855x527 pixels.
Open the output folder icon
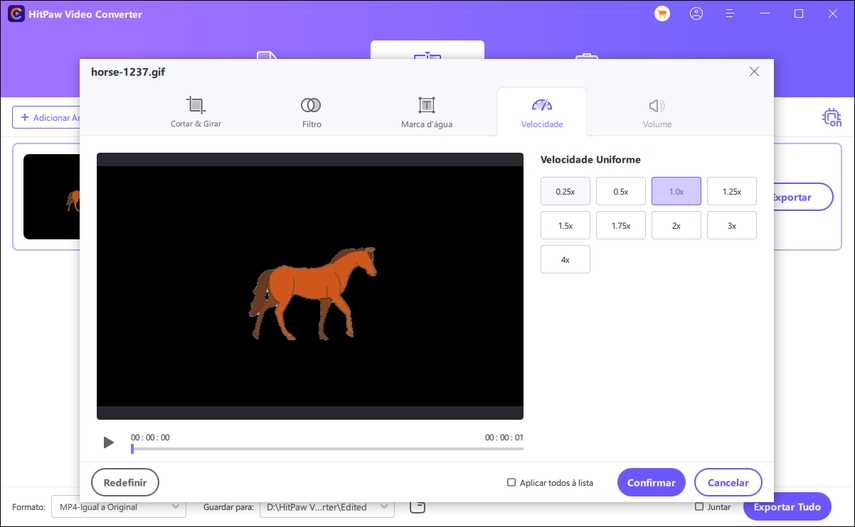point(417,507)
